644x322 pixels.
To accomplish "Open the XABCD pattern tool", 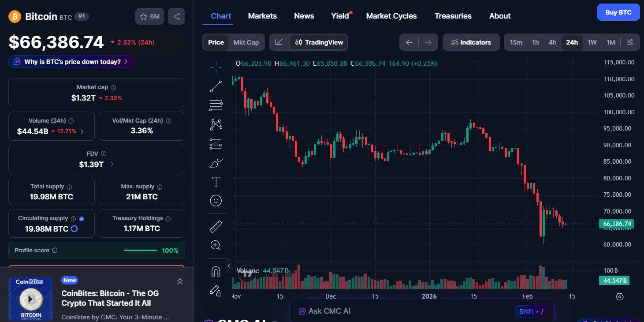I will (216, 124).
